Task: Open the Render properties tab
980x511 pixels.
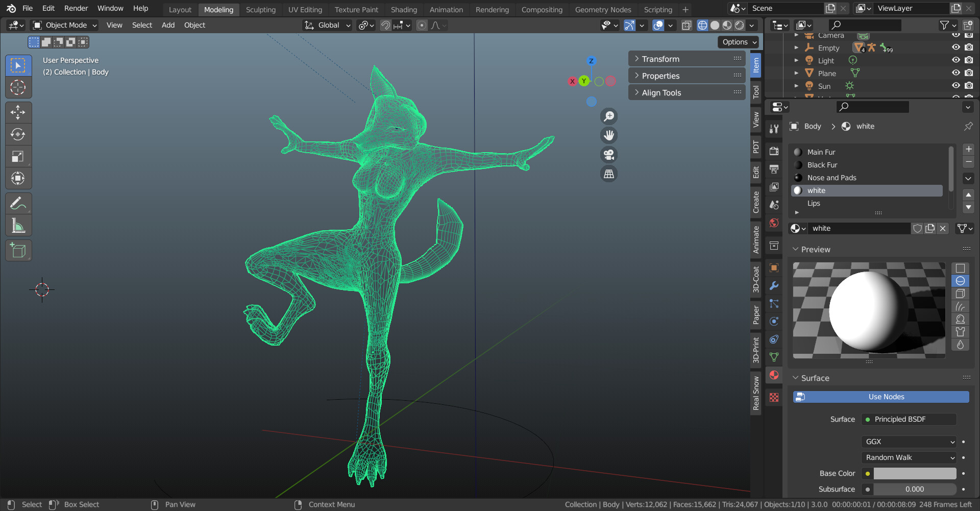Action: point(774,151)
